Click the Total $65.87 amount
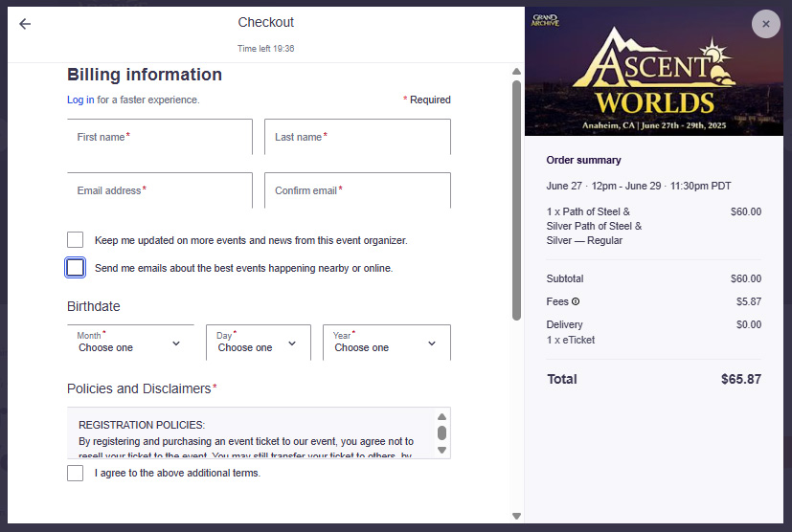 point(741,379)
